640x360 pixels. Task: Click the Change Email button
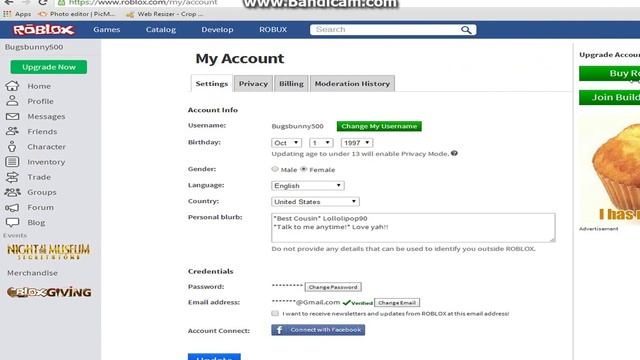tap(397, 303)
